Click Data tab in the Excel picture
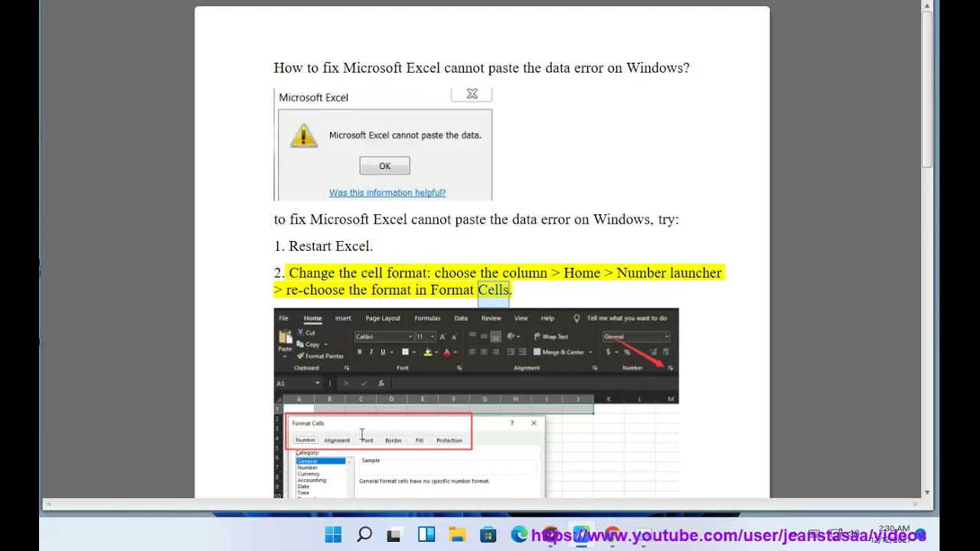This screenshot has width=980, height=551. coord(461,318)
